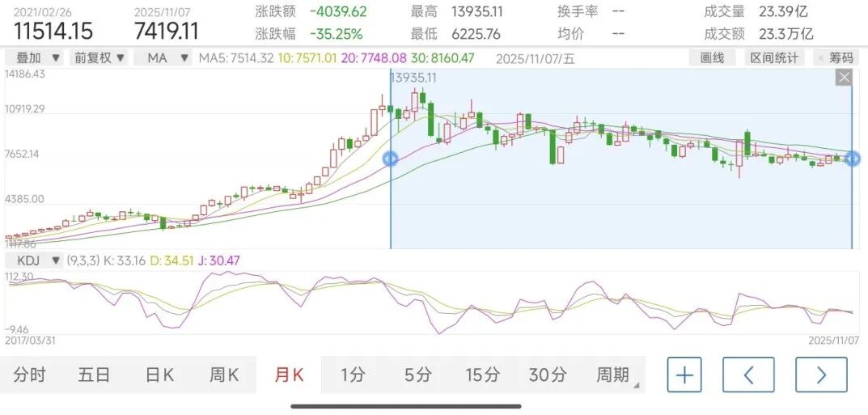Expand the 前复权 adjustment dropdown

(x=99, y=58)
